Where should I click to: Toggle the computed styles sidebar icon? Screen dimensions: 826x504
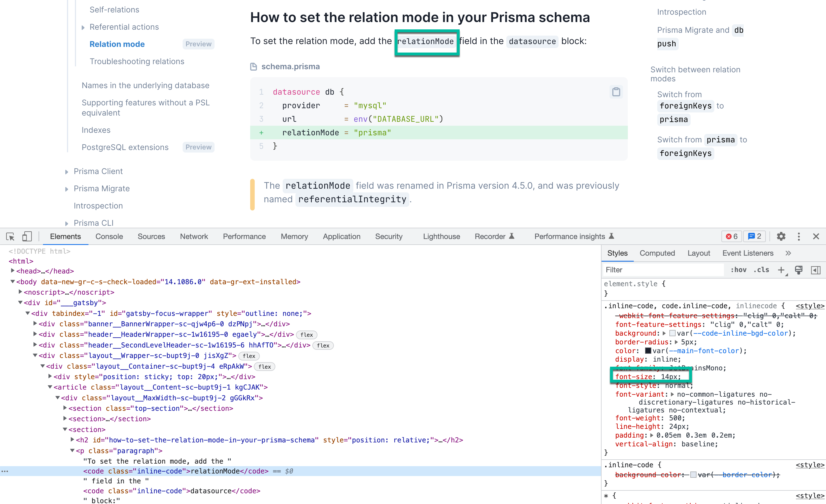[815, 270]
